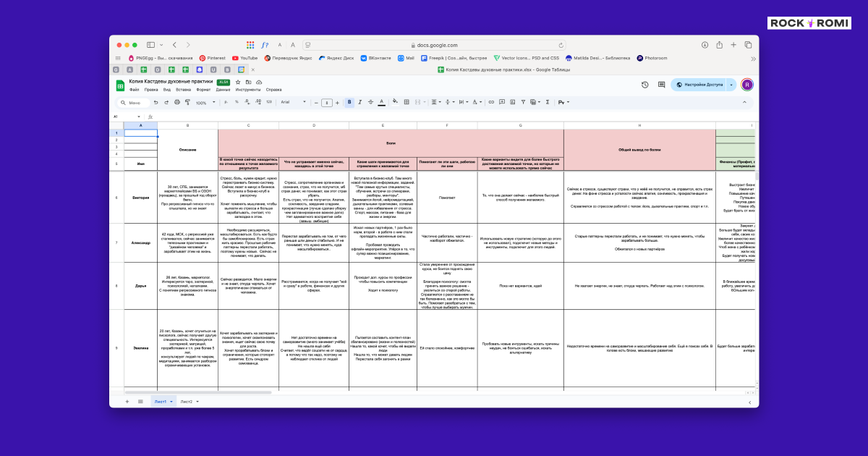This screenshot has width=868, height=456.
Task: Open zoom level 100% dropdown
Action: 205,102
